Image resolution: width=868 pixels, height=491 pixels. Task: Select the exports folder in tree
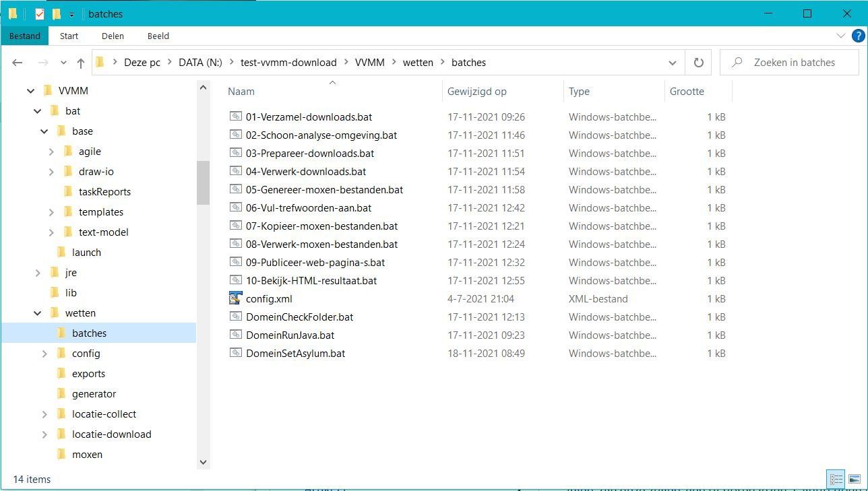click(88, 374)
